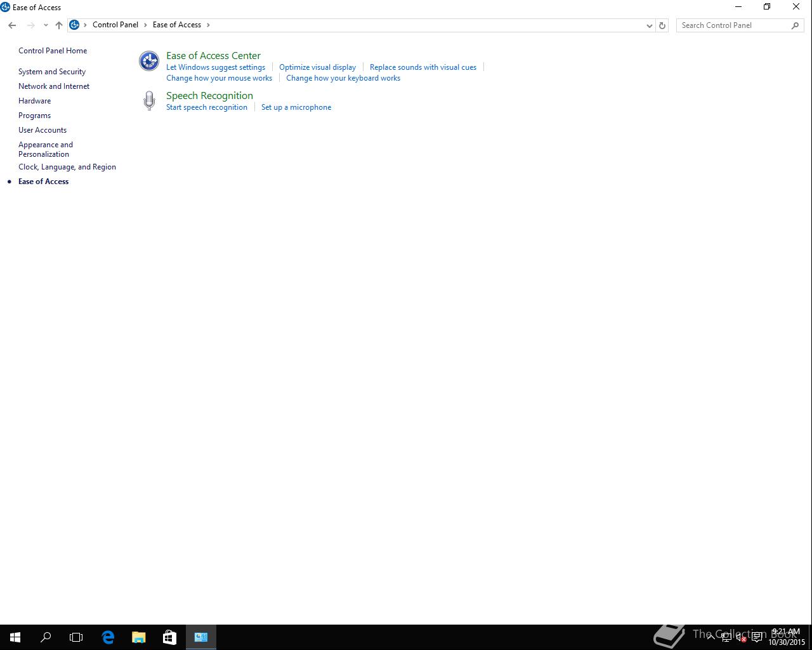812x650 pixels.
Task: Show hidden tray icons
Action: tap(711, 637)
